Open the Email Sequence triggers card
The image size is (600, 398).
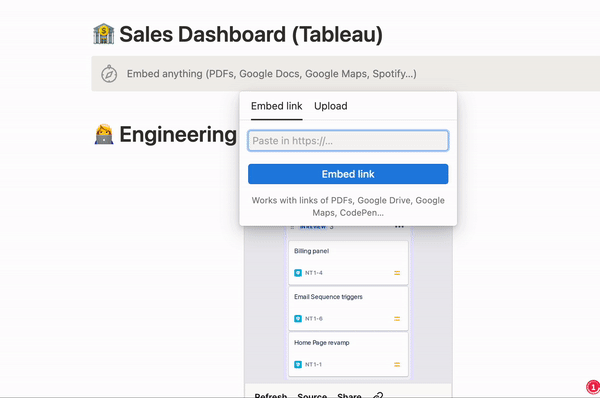tap(348, 308)
